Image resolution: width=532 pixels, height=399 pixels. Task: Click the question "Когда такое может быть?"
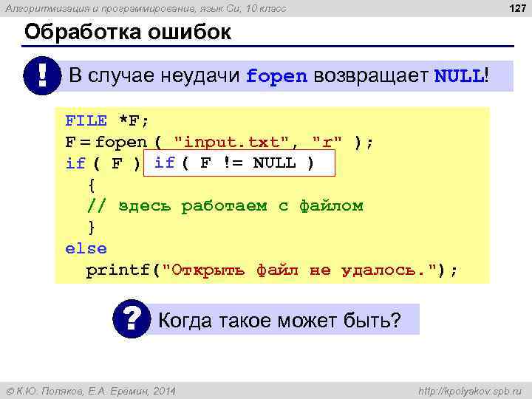(x=279, y=320)
